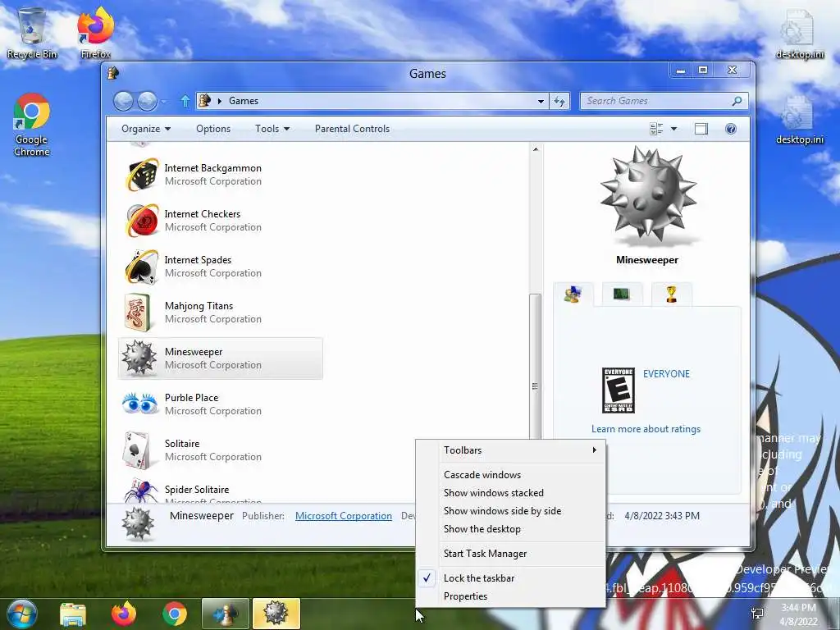The width and height of the screenshot is (840, 630).
Task: Click the Options toolbar button
Action: (213, 129)
